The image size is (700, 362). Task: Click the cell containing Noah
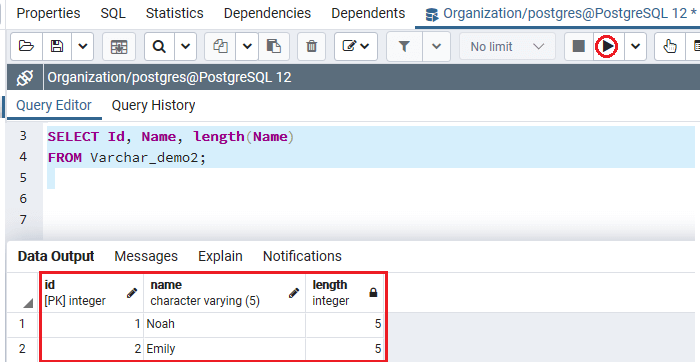(x=225, y=324)
